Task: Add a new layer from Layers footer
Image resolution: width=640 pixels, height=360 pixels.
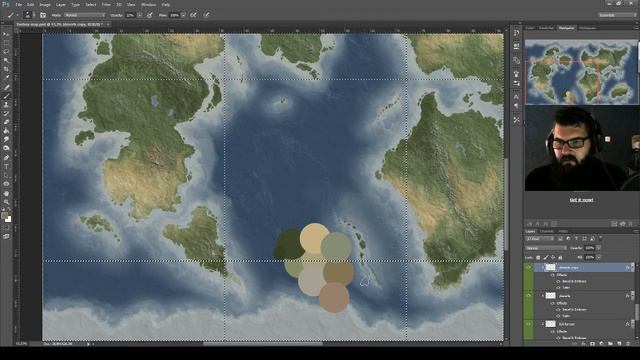Action: [619, 344]
